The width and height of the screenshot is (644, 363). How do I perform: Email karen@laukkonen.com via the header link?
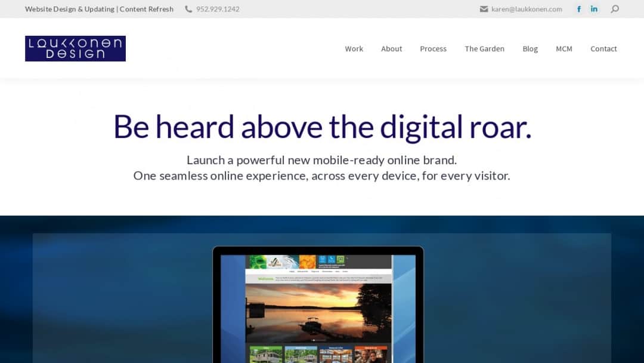click(x=526, y=8)
